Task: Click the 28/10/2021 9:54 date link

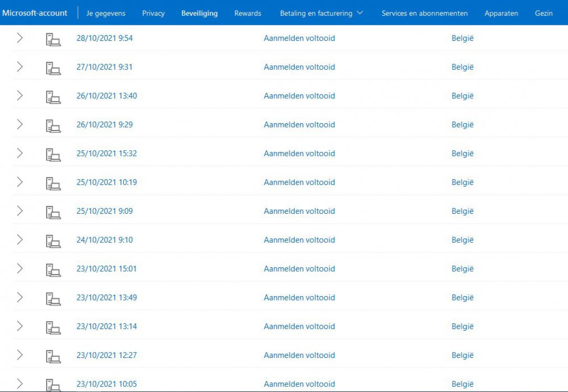Action: pos(105,38)
